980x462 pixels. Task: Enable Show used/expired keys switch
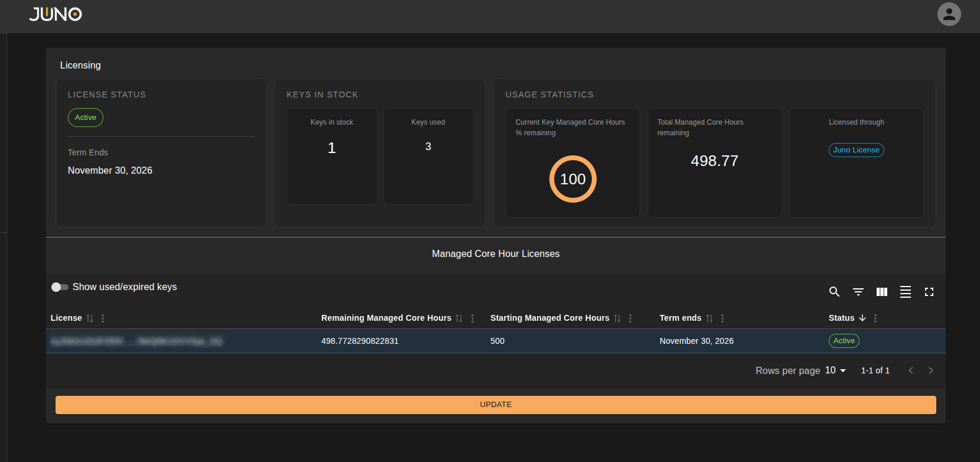click(x=60, y=287)
